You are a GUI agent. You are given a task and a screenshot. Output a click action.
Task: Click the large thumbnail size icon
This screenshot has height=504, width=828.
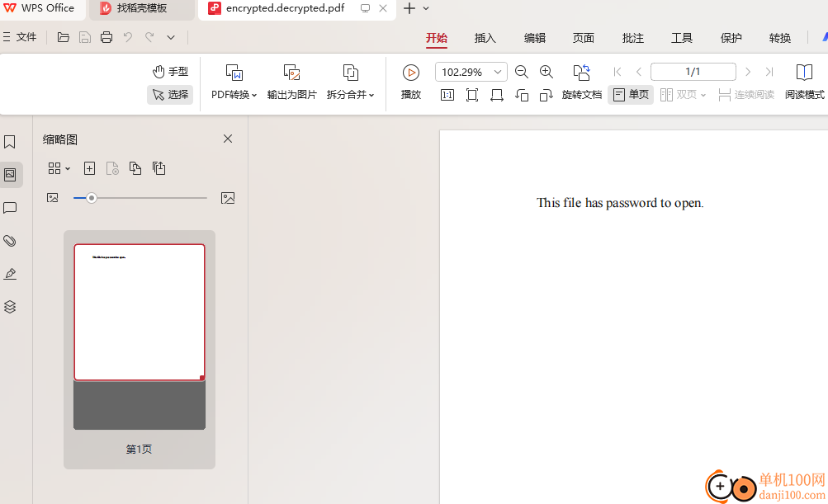click(x=228, y=198)
